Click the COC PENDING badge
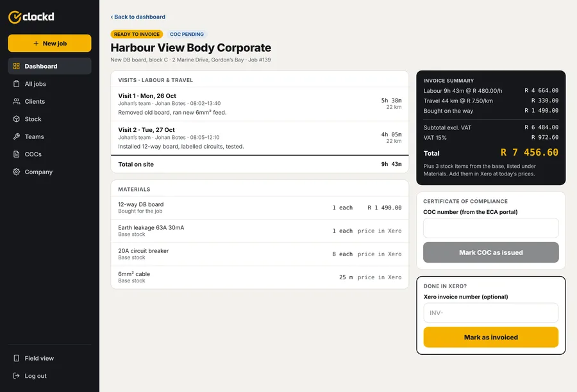Screen dimensions: 577x392 click(187, 34)
